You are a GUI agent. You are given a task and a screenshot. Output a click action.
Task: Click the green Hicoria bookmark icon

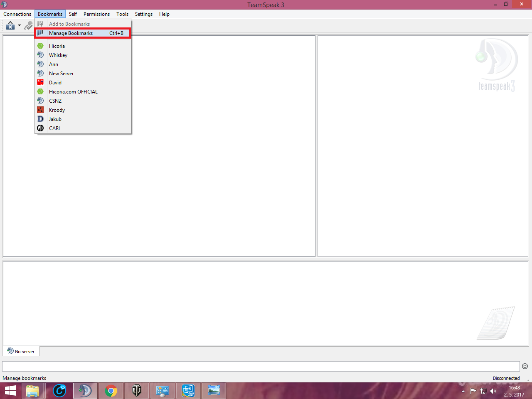click(x=40, y=46)
